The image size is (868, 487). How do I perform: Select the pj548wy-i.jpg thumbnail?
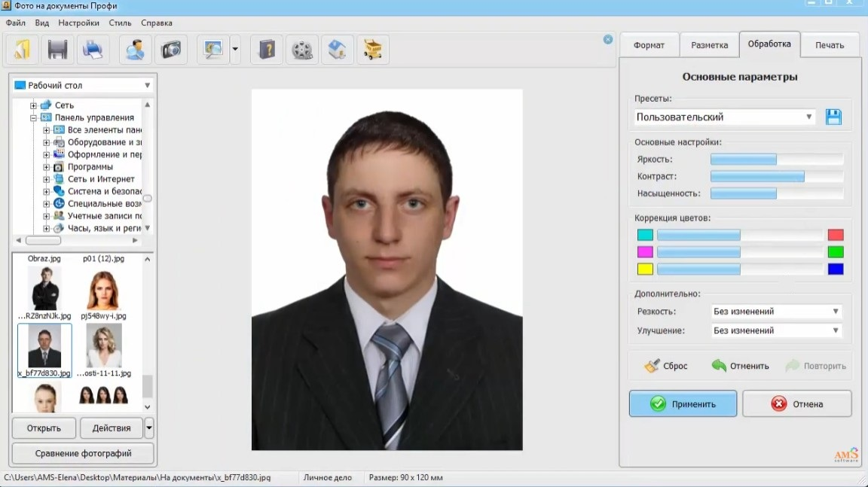(103, 294)
